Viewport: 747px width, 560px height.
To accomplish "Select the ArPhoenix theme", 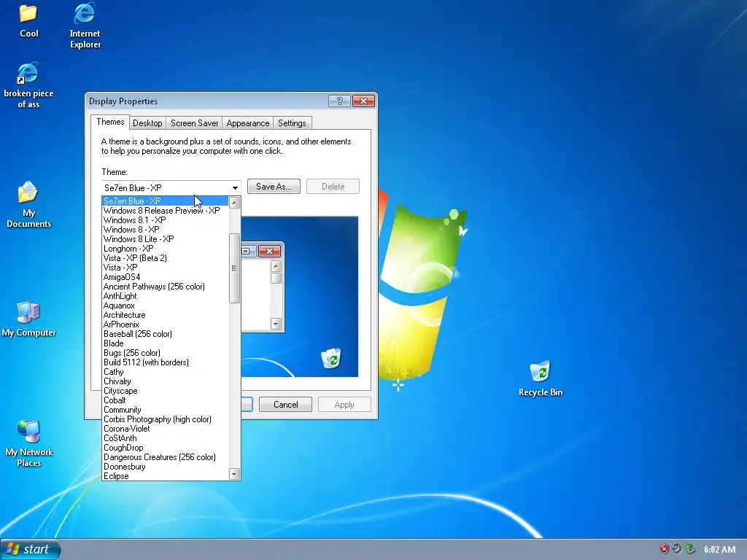I will click(166, 324).
